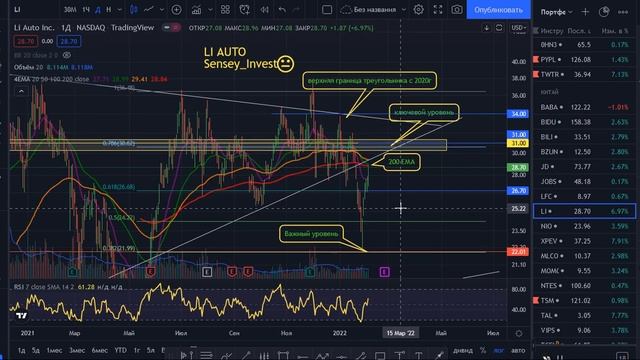The image size is (640, 360).
Task: Open watchlist three-dots menu
Action: [623, 12]
